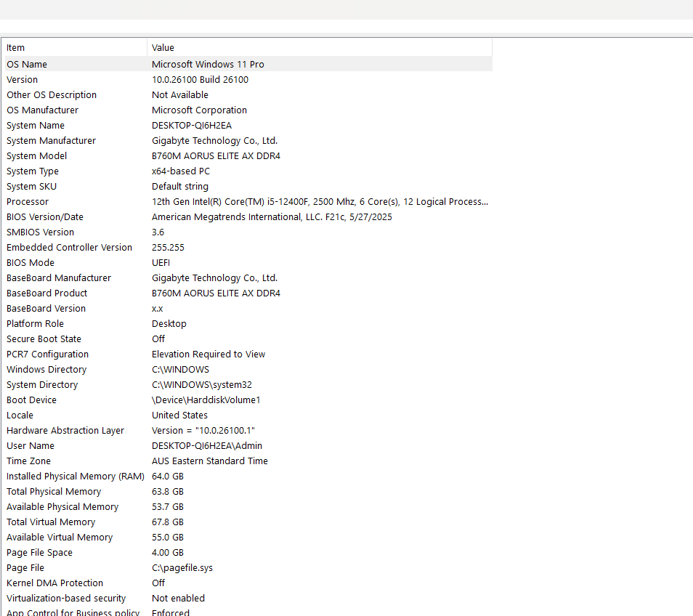Select Hardware Abstraction Layer row
693x616 pixels.
(x=248, y=430)
